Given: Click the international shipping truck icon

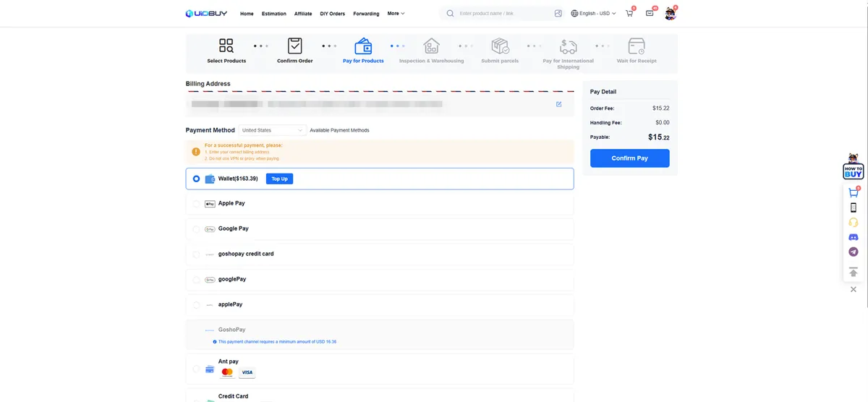Looking at the screenshot, I should (x=569, y=46).
